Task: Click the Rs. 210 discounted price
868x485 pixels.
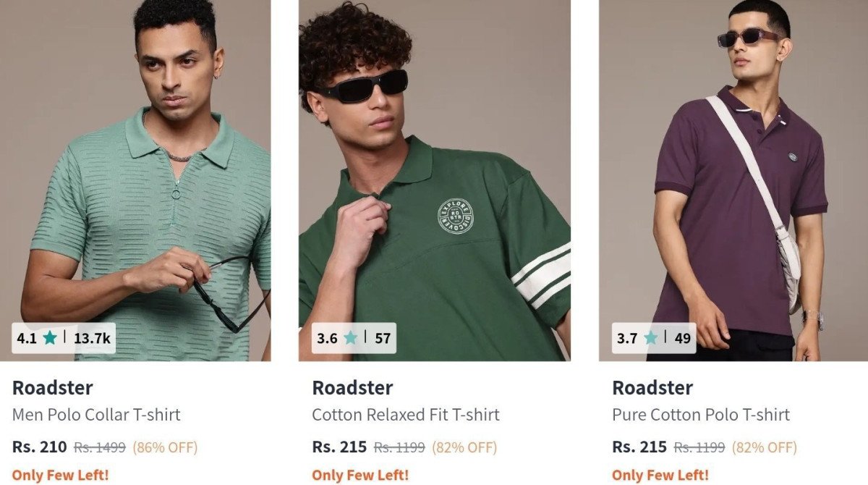Action: coord(39,447)
